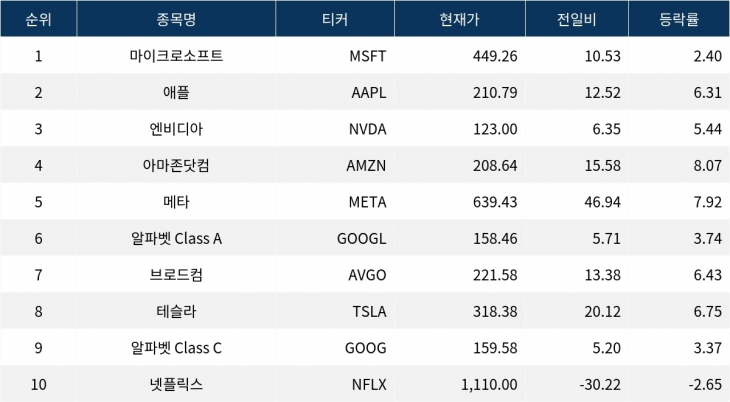Select 알파벳 Class C stock name

177,348
